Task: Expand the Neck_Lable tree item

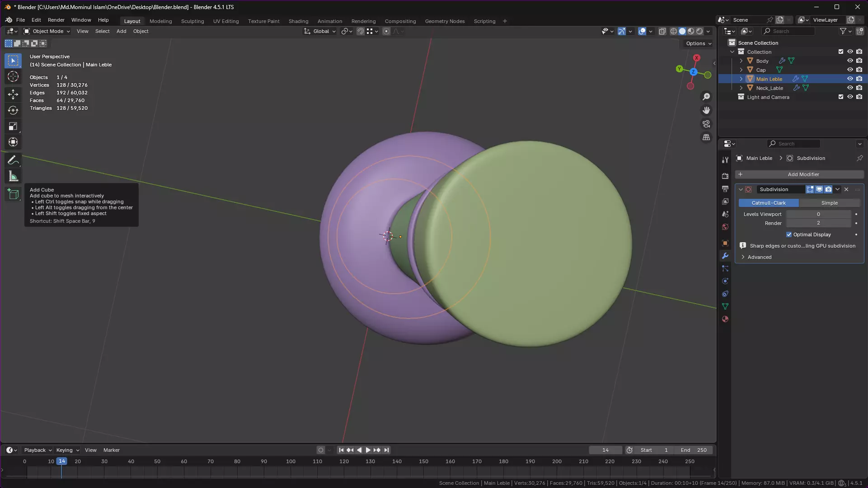Action: pos(741,88)
